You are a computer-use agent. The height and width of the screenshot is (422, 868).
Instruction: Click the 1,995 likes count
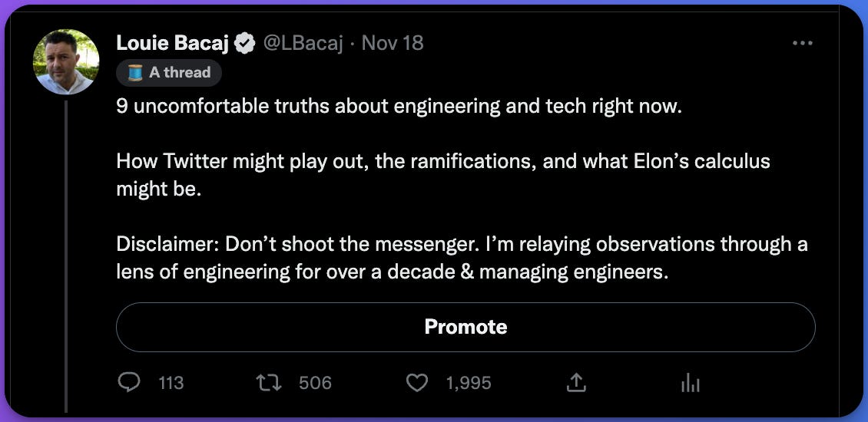468,383
